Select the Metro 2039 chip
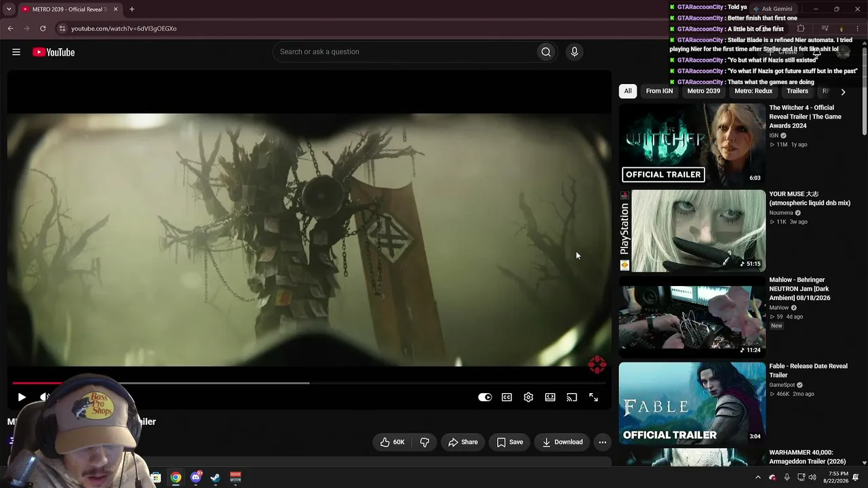868x488 pixels. click(x=704, y=91)
